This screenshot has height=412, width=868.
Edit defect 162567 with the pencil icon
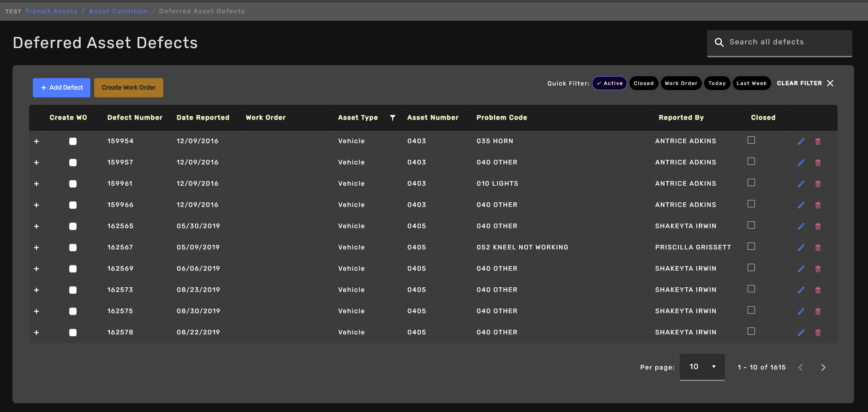[801, 248]
